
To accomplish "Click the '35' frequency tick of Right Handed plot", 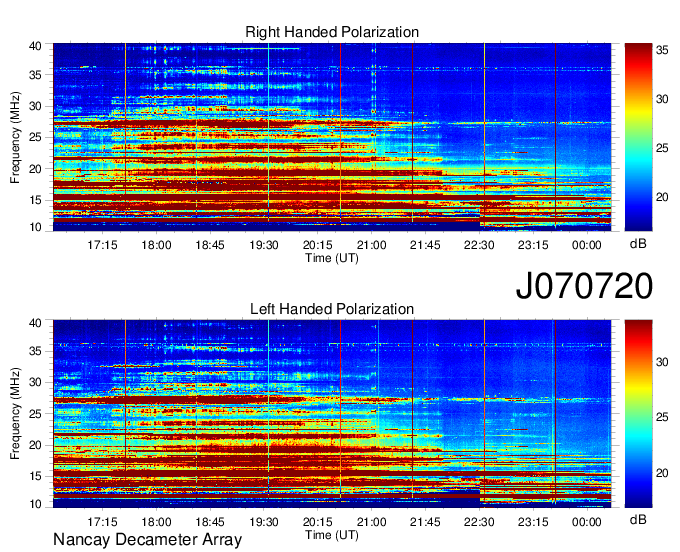I will pyautogui.click(x=35, y=75).
